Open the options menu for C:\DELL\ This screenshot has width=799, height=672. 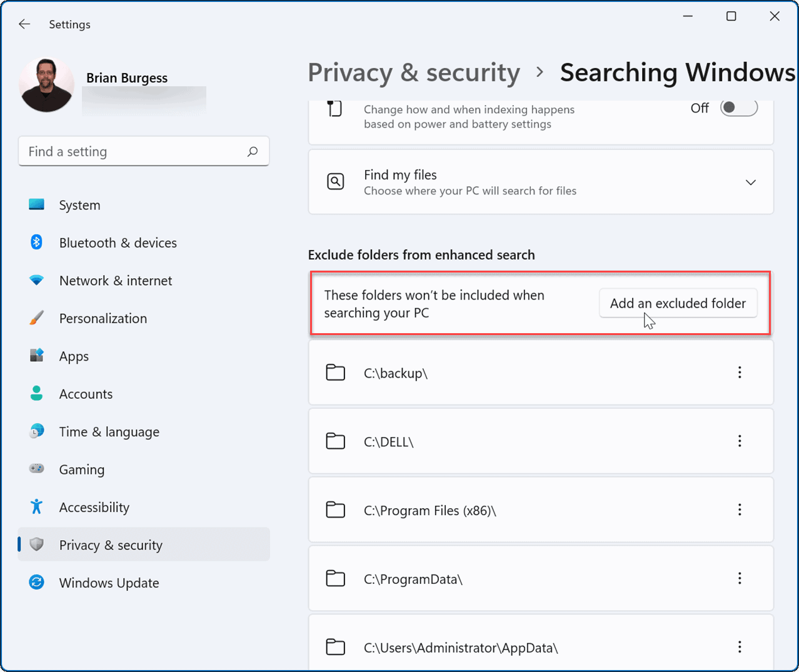740,441
